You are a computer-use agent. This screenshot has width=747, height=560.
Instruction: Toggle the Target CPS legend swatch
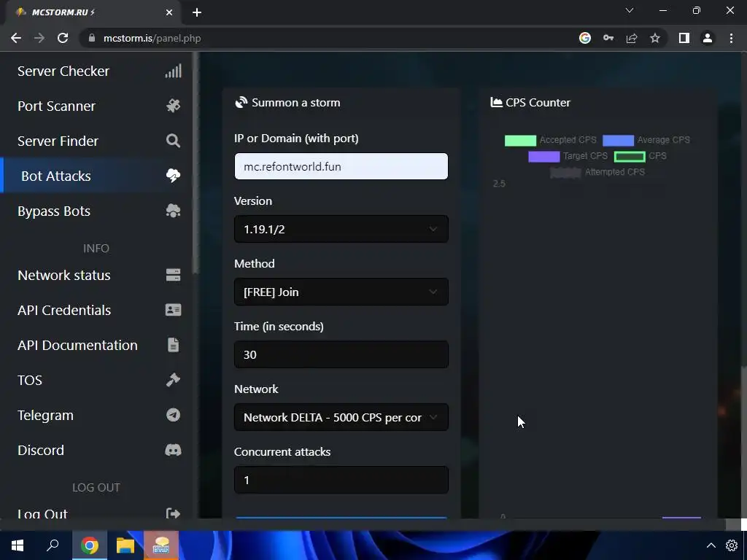point(544,156)
